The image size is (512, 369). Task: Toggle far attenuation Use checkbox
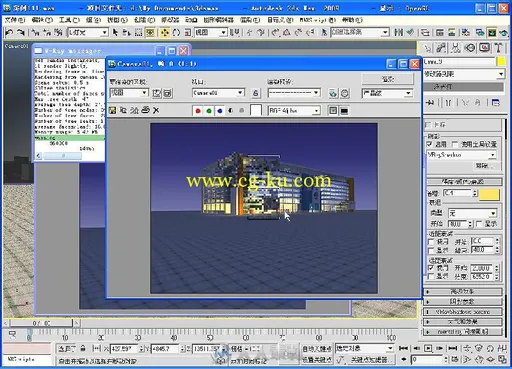(431, 268)
